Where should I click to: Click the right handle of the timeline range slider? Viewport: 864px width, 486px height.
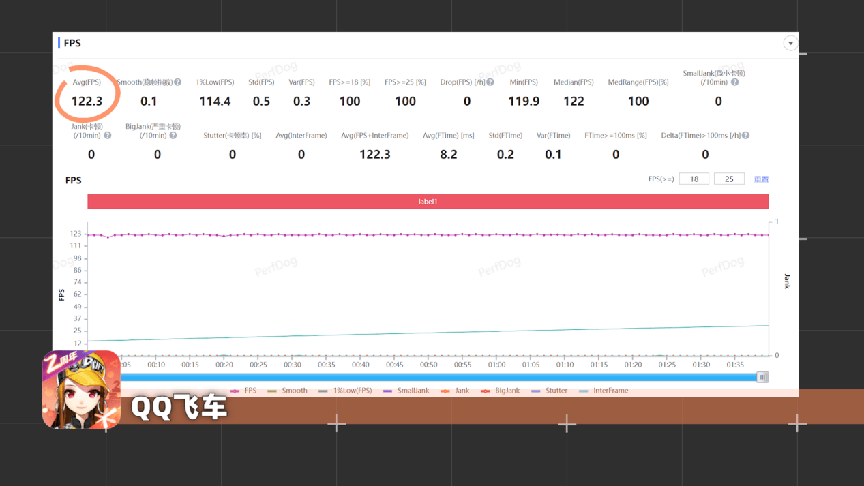pos(762,377)
